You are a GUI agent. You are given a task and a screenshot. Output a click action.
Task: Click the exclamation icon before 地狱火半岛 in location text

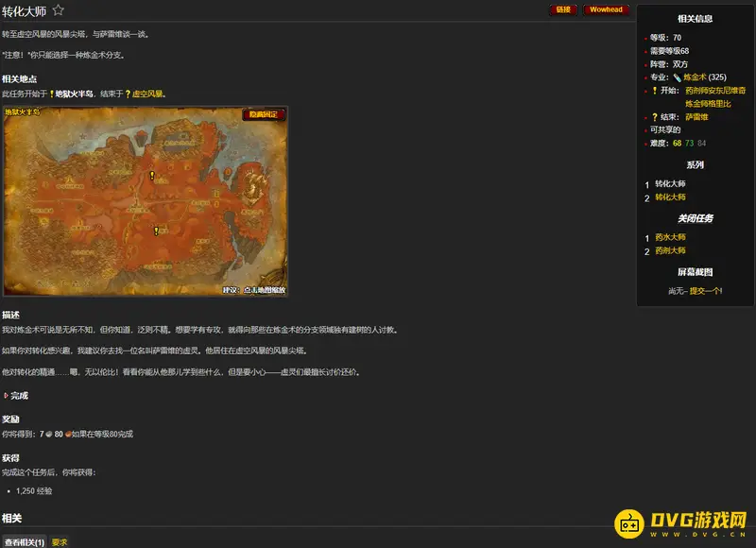click(x=52, y=94)
